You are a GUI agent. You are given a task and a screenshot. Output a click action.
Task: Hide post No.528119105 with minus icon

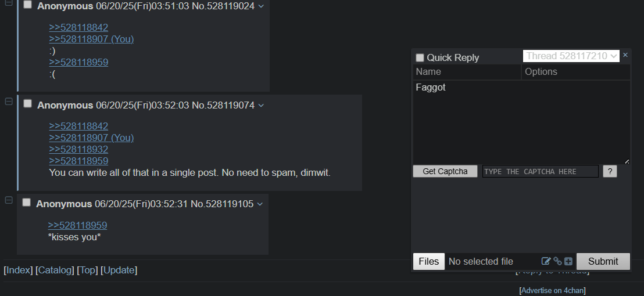point(9,200)
